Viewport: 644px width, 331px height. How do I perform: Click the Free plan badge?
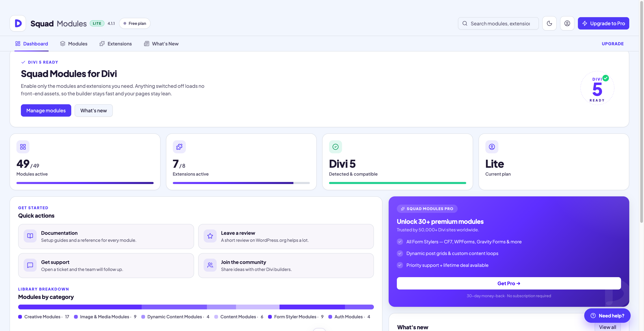pos(134,23)
